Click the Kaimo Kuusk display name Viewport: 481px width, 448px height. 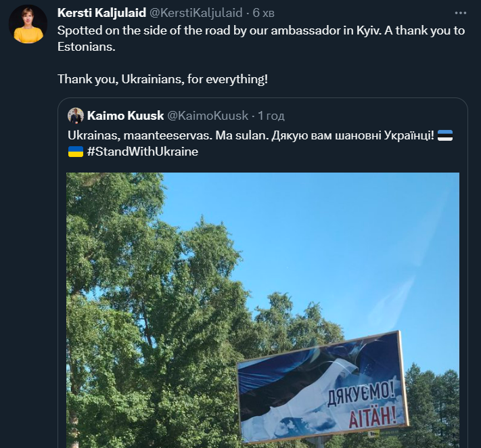(x=125, y=116)
